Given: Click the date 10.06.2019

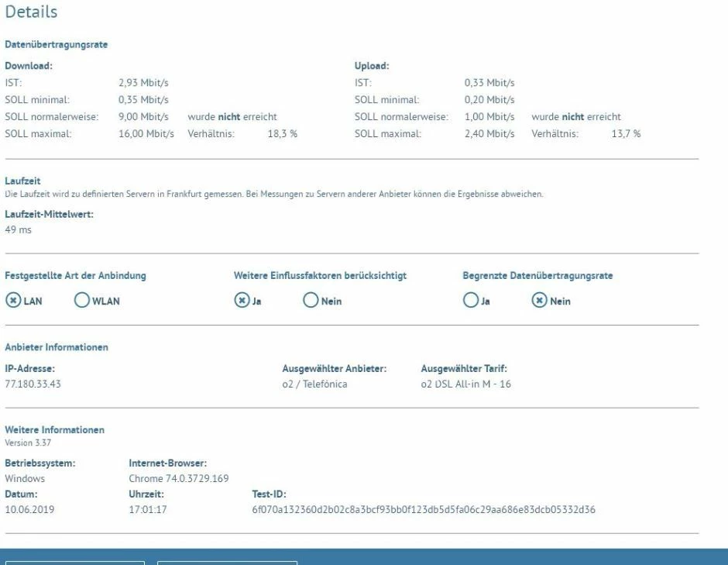Looking at the screenshot, I should [29, 510].
